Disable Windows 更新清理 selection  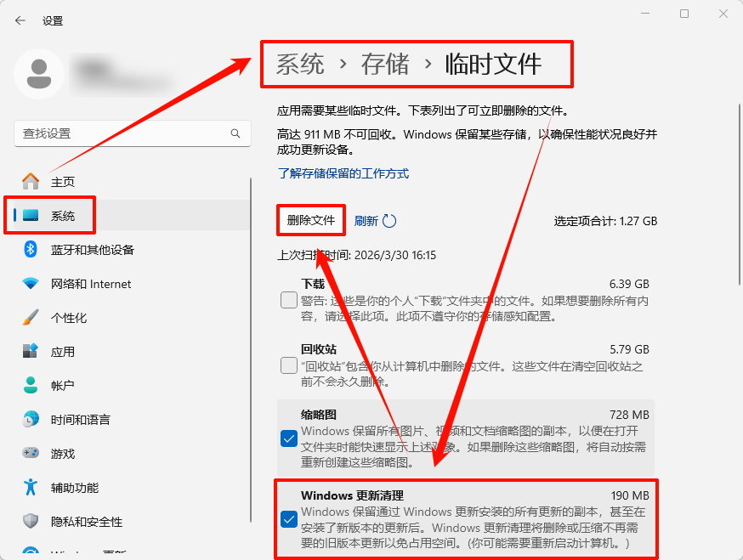[288, 519]
